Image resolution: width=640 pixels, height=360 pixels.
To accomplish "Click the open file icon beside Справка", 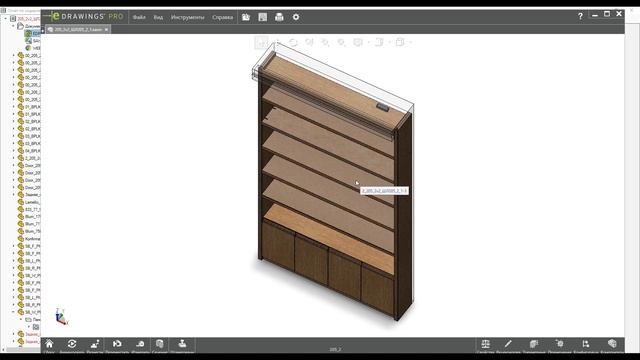I will point(246,17).
